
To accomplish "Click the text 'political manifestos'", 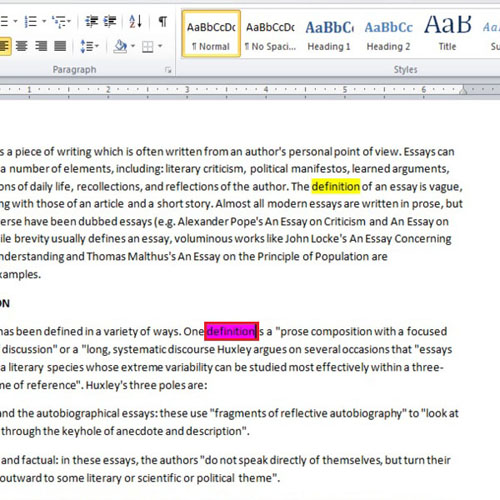I will coord(299,169).
